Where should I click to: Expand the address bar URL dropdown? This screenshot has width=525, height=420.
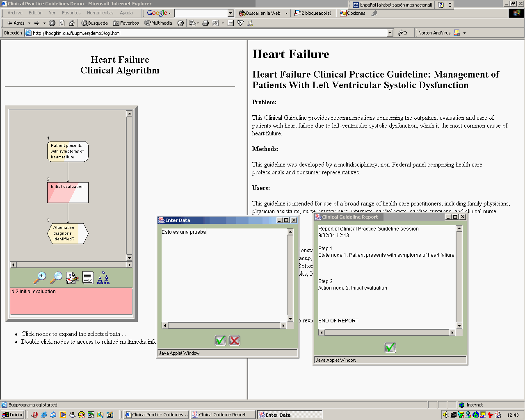click(x=390, y=33)
